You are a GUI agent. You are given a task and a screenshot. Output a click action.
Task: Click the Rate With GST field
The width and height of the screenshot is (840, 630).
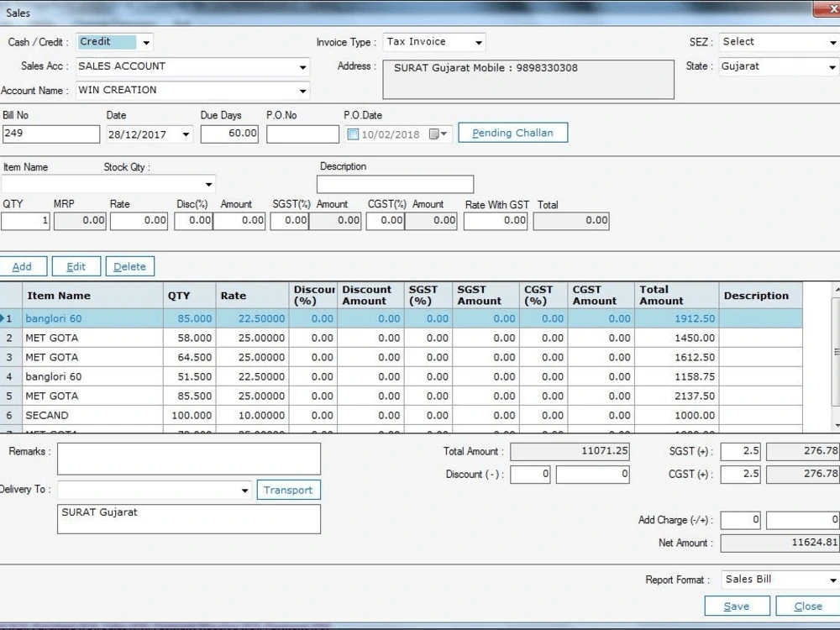tap(496, 221)
